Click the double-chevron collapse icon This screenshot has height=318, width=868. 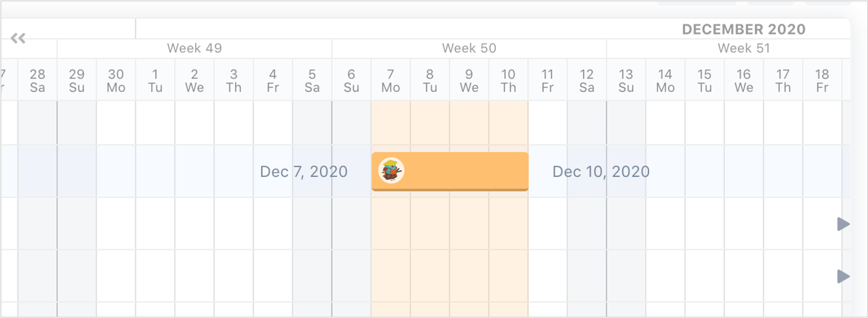click(x=18, y=38)
